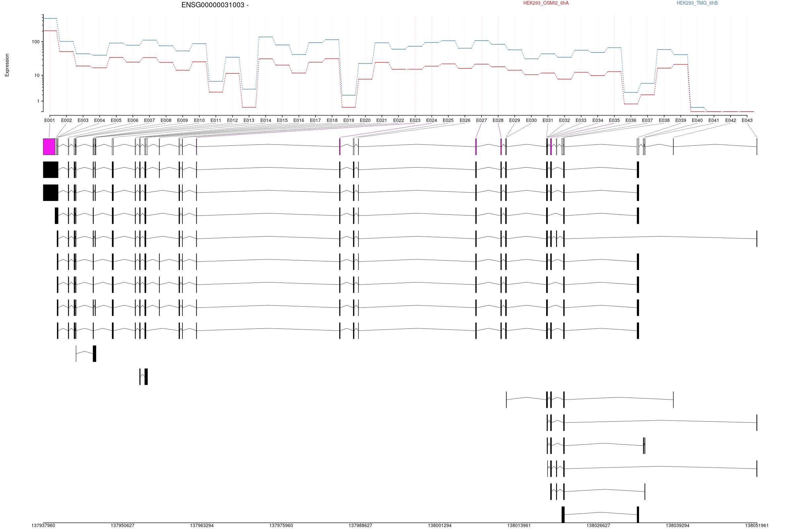The width and height of the screenshot is (793, 532).
Task: Click exon label E031
Action: coord(548,121)
